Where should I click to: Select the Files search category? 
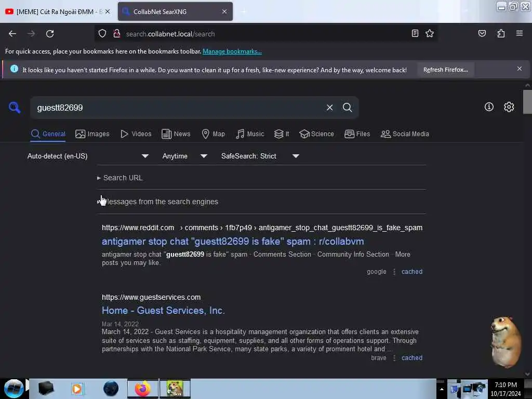point(357,134)
